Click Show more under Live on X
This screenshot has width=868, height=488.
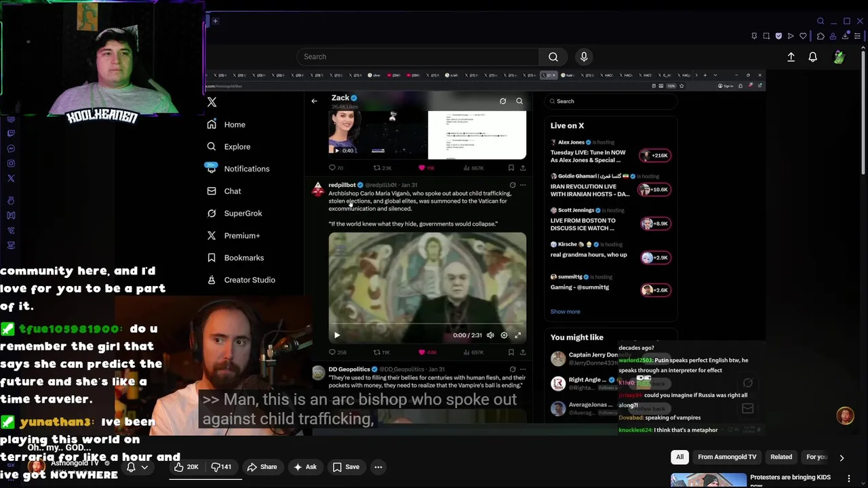coord(565,312)
